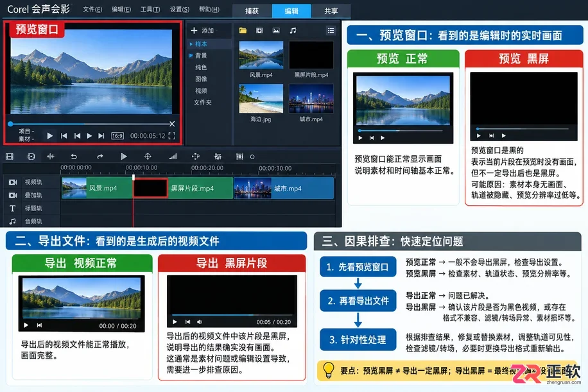Toggle the 标题轨 track T icon
Viewport: 588px width, 392px height.
click(12, 209)
